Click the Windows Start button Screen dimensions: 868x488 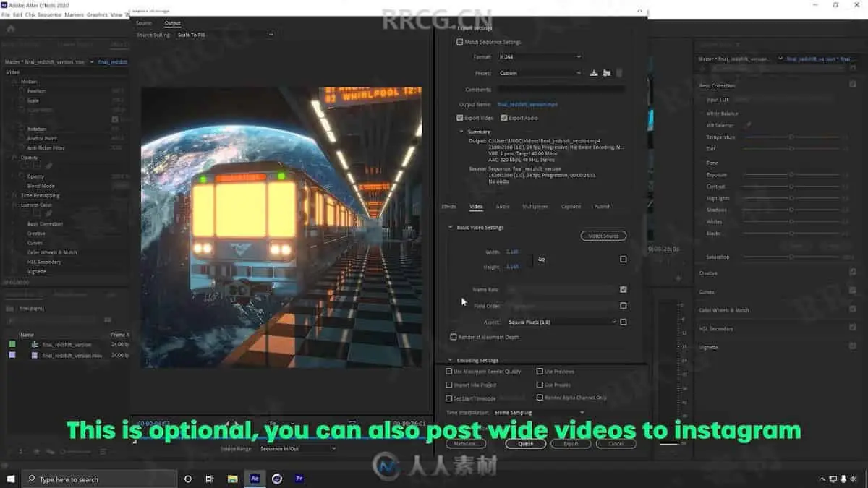11,479
